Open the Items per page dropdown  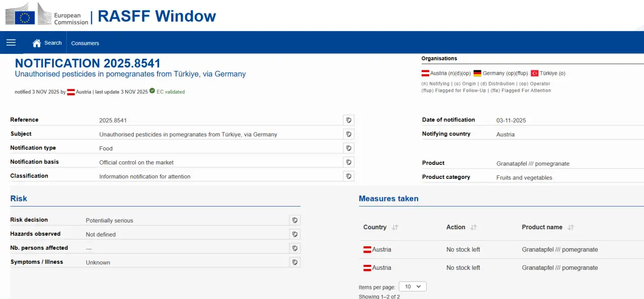pyautogui.click(x=413, y=286)
